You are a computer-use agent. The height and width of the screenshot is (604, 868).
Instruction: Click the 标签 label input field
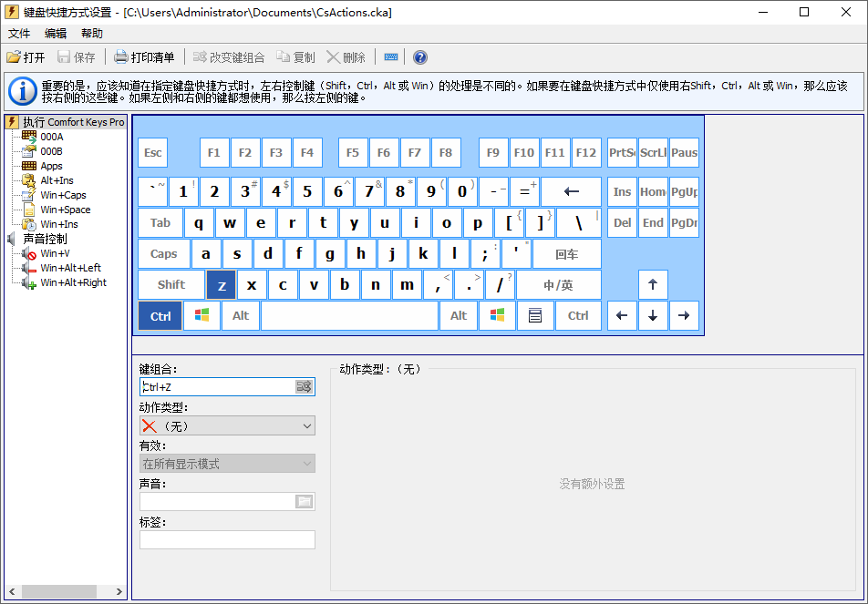[x=227, y=540]
